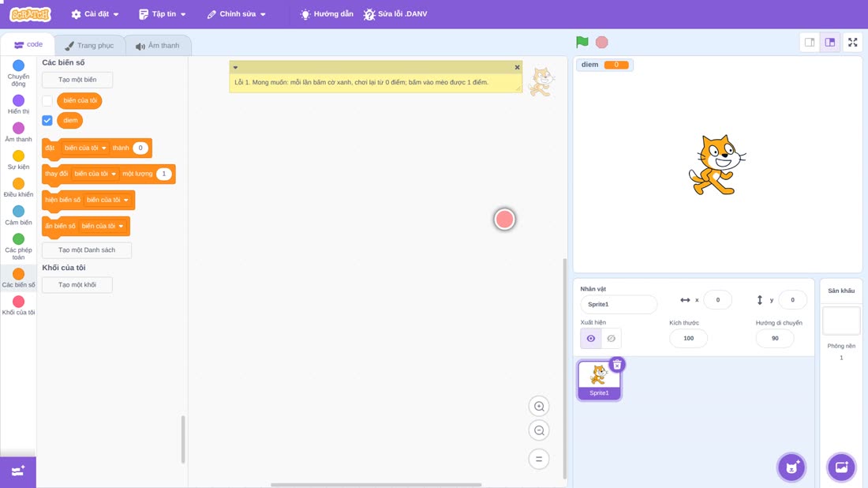Click the 'Tạo một Danh sách' button
Image resolution: width=868 pixels, height=488 pixels.
[x=87, y=250]
